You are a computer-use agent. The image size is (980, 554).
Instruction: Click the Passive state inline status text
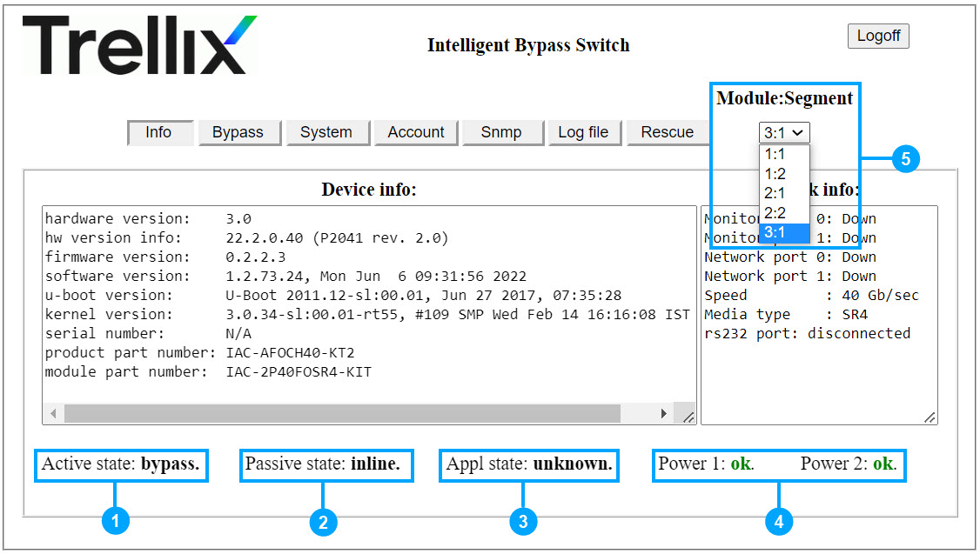point(323,464)
